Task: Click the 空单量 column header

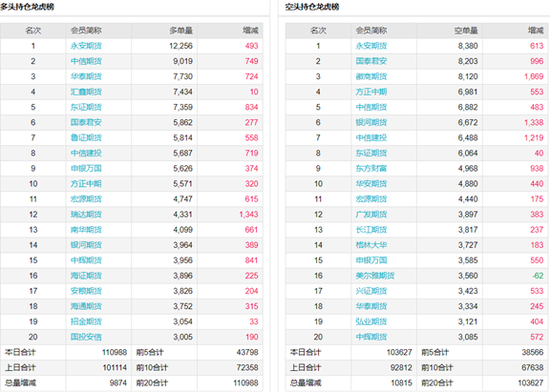Action: tap(466, 31)
